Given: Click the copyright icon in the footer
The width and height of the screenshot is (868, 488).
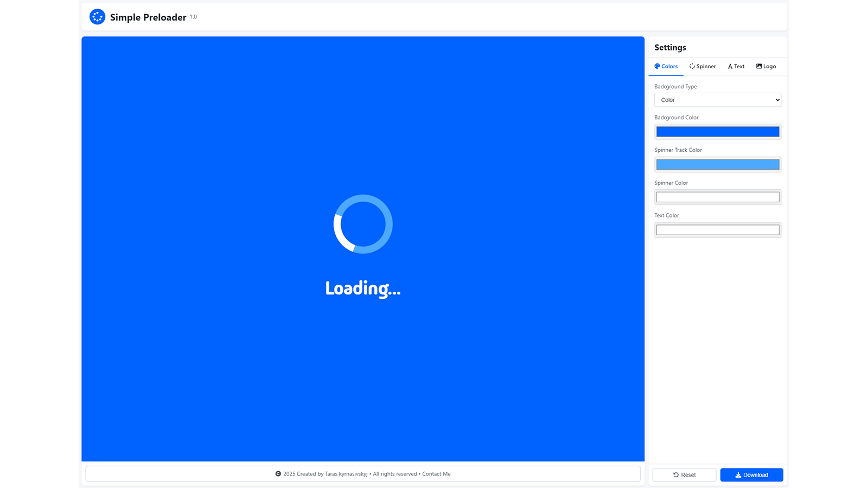Looking at the screenshot, I should (x=279, y=473).
